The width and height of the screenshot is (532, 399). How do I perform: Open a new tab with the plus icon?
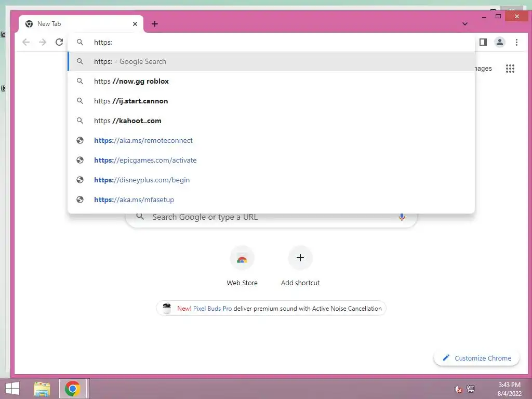coord(155,24)
